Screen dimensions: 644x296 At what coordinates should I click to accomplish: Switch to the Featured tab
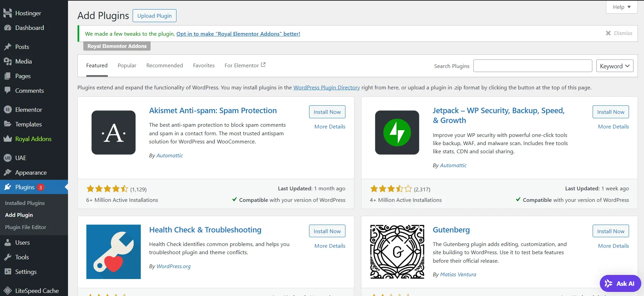pos(97,66)
